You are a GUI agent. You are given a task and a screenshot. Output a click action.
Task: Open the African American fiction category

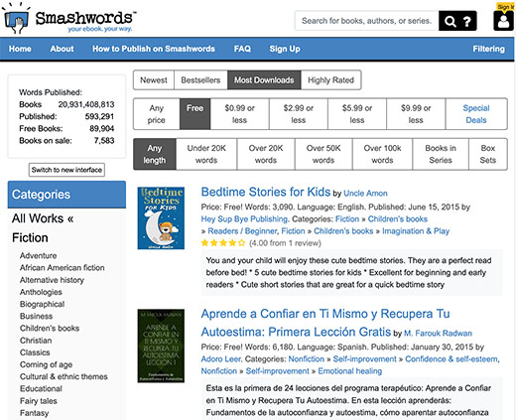coord(63,267)
